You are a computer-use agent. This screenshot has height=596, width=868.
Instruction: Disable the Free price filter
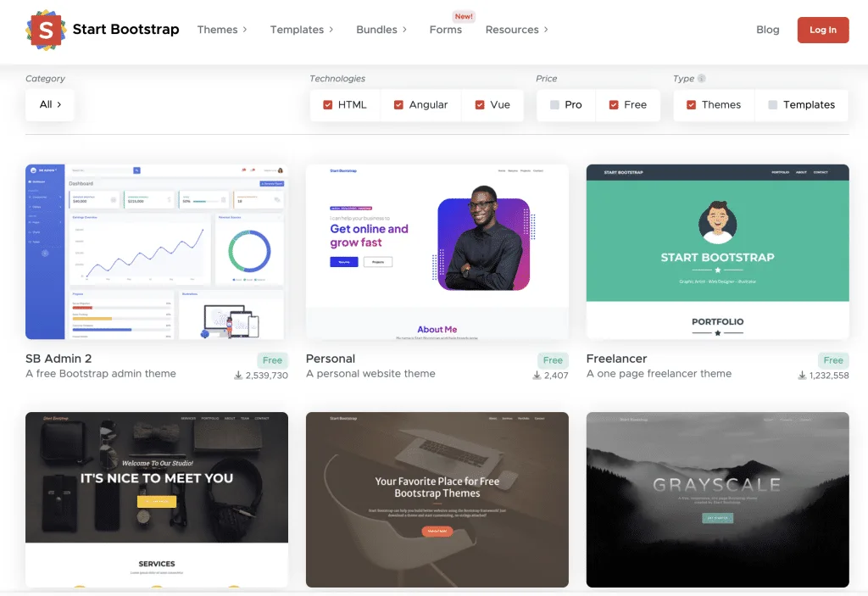pyautogui.click(x=614, y=104)
